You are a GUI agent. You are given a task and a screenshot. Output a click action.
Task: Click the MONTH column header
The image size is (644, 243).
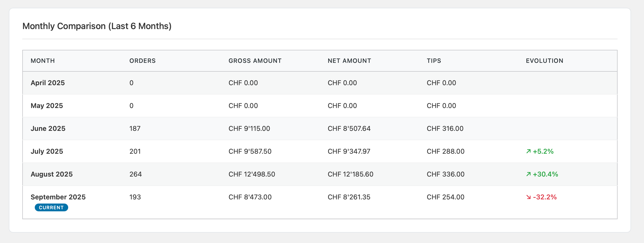pyautogui.click(x=43, y=61)
